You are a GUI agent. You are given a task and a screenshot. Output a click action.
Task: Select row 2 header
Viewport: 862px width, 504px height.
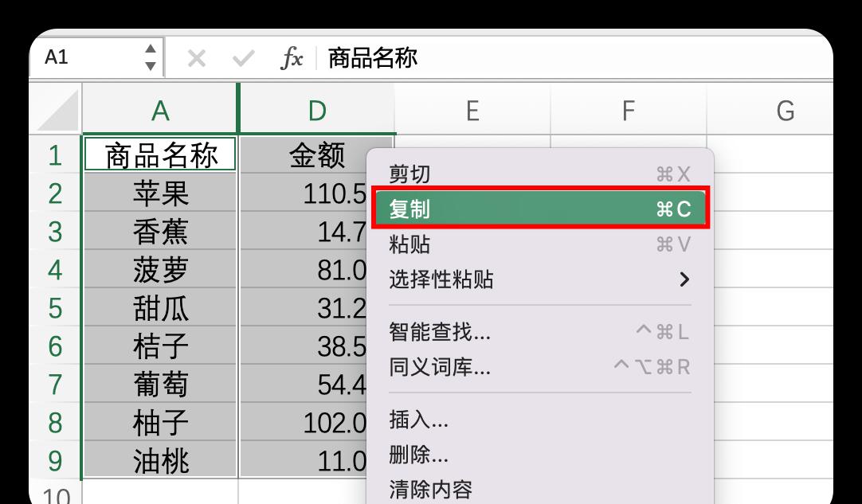point(55,193)
